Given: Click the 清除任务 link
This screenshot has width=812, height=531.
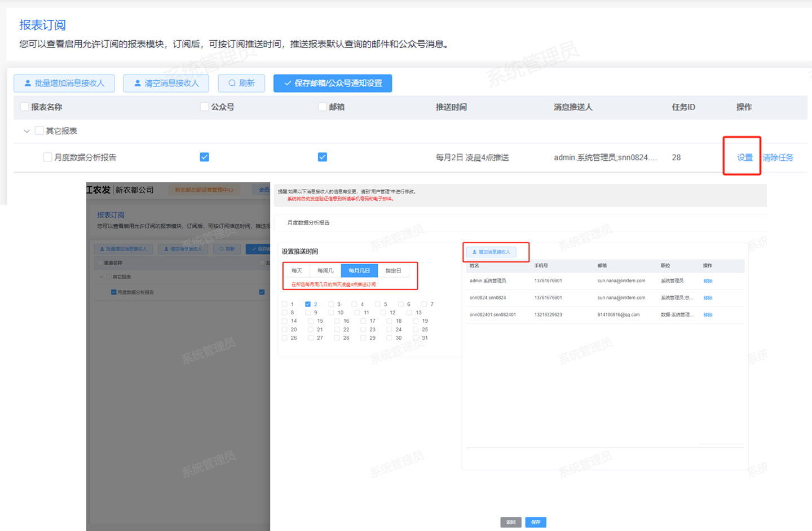Looking at the screenshot, I should [x=778, y=157].
